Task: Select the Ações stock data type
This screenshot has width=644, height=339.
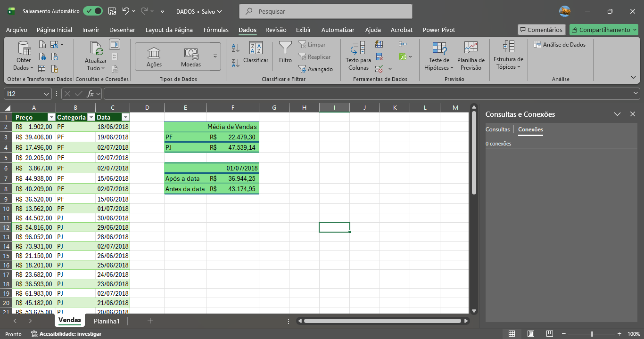Action: (x=154, y=56)
